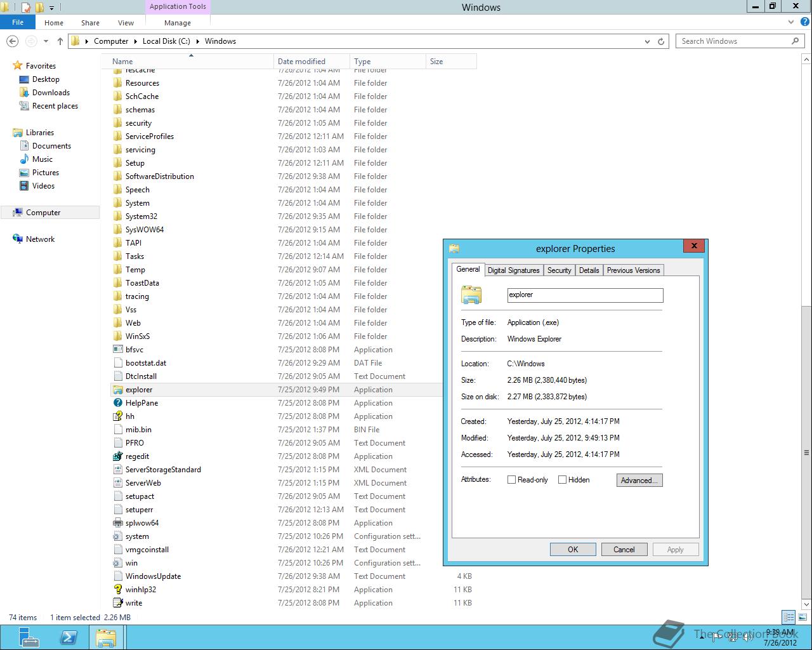Click OK in explorer Properties
812x650 pixels.
click(x=573, y=550)
